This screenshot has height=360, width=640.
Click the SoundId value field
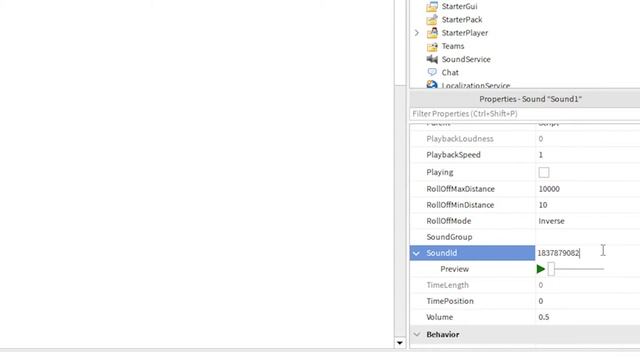pyautogui.click(x=587, y=253)
